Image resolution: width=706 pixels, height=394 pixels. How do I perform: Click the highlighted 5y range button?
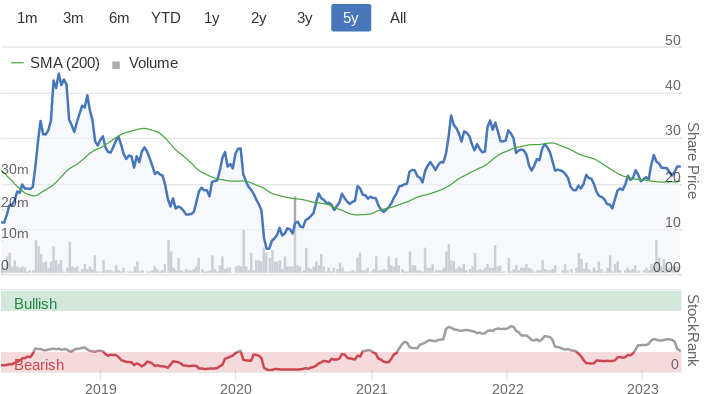(x=351, y=18)
